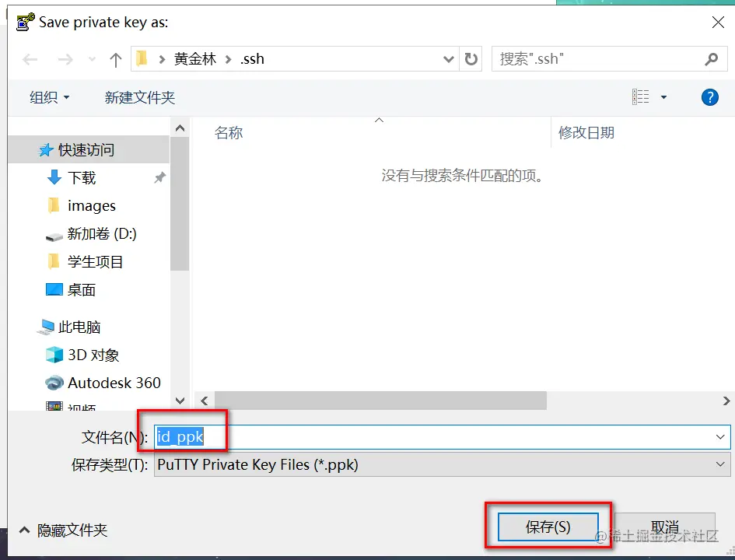Select Autodesk 360 in navigation pane
The width and height of the screenshot is (735, 560).
(114, 383)
